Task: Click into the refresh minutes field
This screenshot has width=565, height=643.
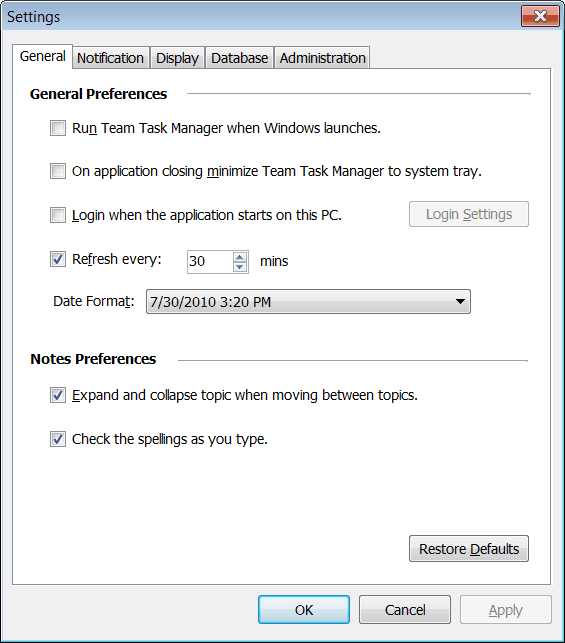Action: (210, 262)
